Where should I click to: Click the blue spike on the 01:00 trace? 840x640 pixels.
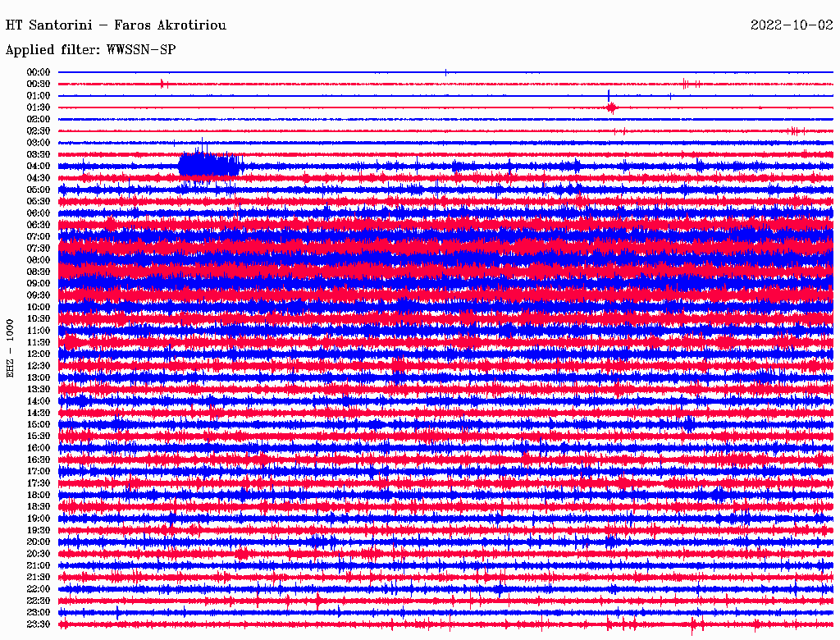tap(609, 95)
